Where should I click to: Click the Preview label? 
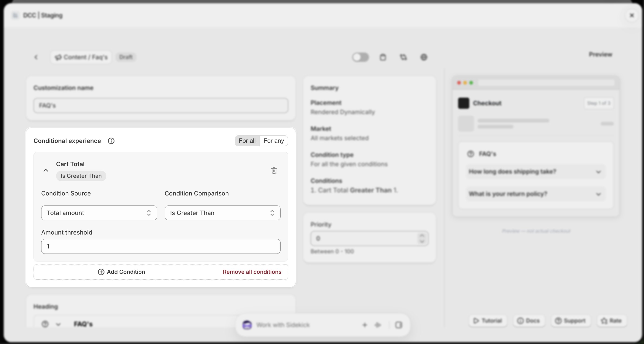(x=600, y=54)
